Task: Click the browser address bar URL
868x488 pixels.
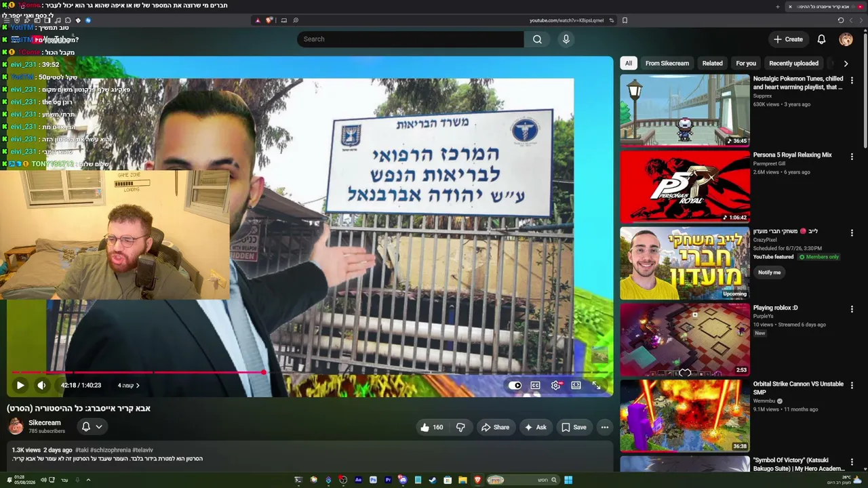Action: coord(566,20)
